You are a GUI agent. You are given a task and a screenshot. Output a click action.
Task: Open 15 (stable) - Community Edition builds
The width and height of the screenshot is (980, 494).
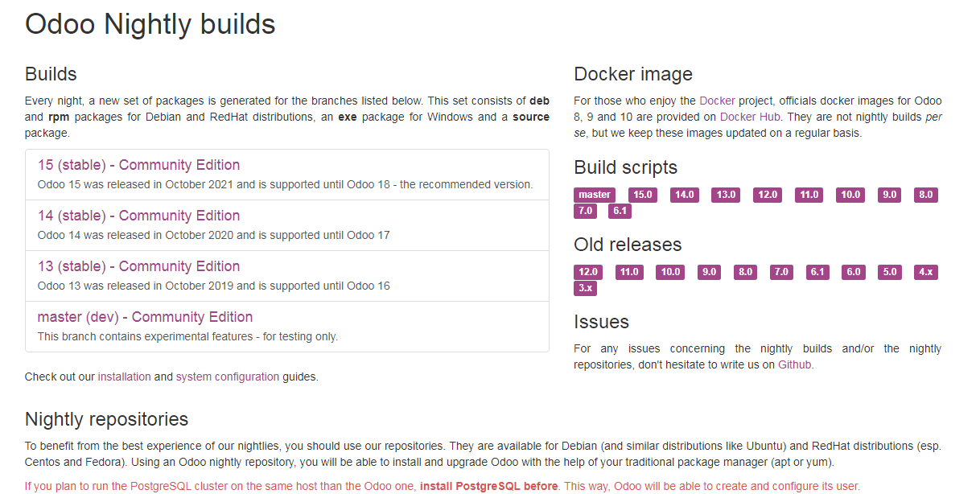pos(138,165)
